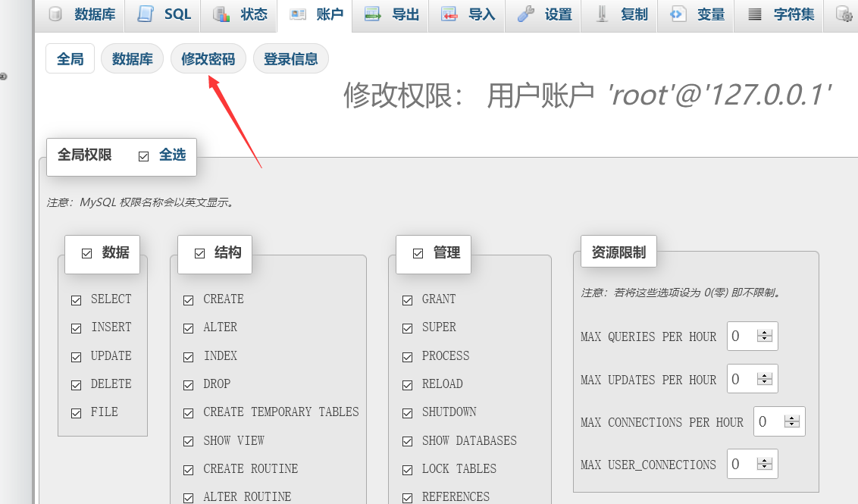Click the replication icon
The height and width of the screenshot is (504, 858).
click(x=602, y=14)
